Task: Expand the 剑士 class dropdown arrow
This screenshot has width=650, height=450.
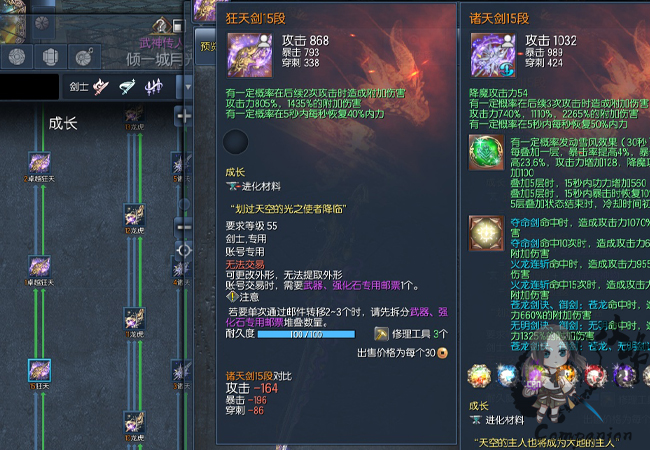Action: click(187, 87)
